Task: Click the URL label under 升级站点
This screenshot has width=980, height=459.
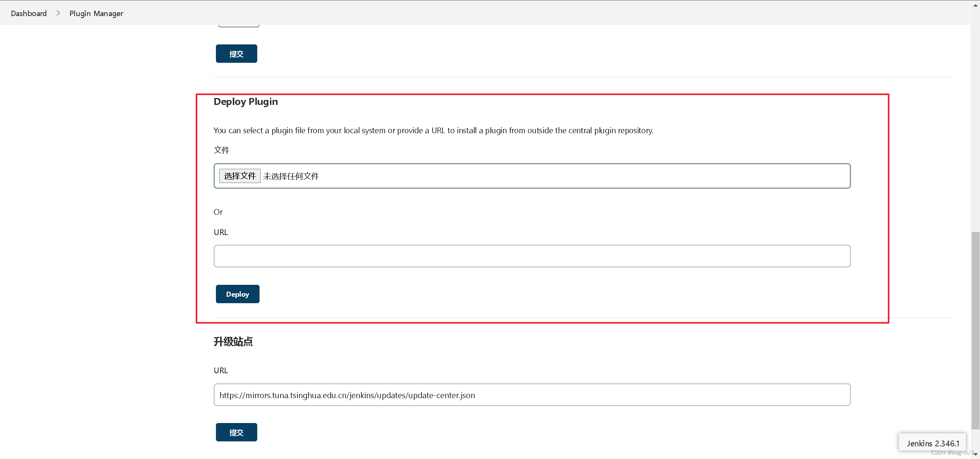Action: click(220, 370)
